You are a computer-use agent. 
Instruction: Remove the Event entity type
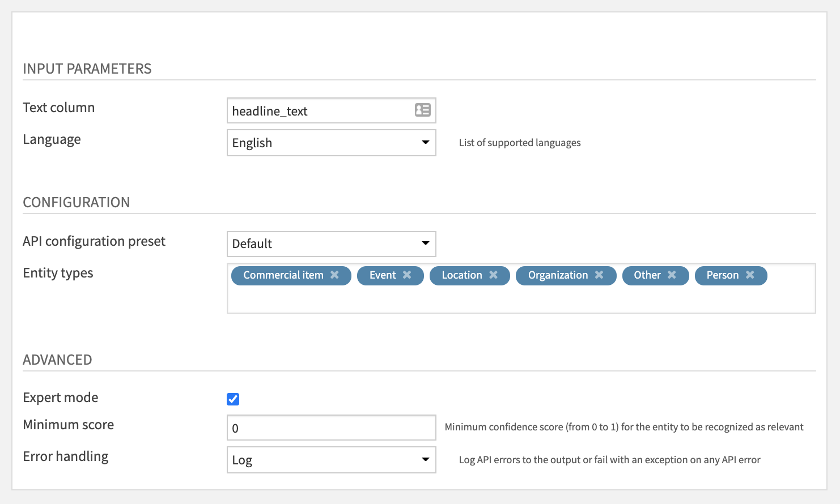coord(407,275)
